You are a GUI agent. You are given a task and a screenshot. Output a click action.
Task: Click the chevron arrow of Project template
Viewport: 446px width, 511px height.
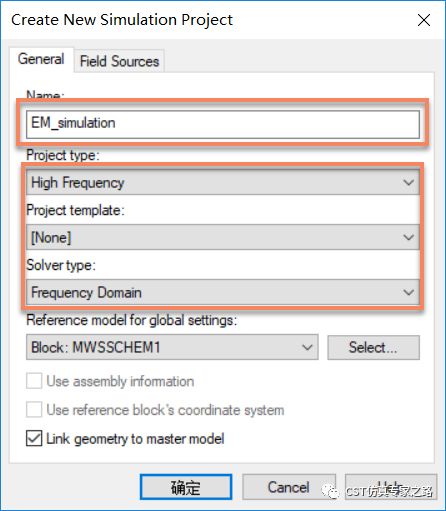pos(408,237)
